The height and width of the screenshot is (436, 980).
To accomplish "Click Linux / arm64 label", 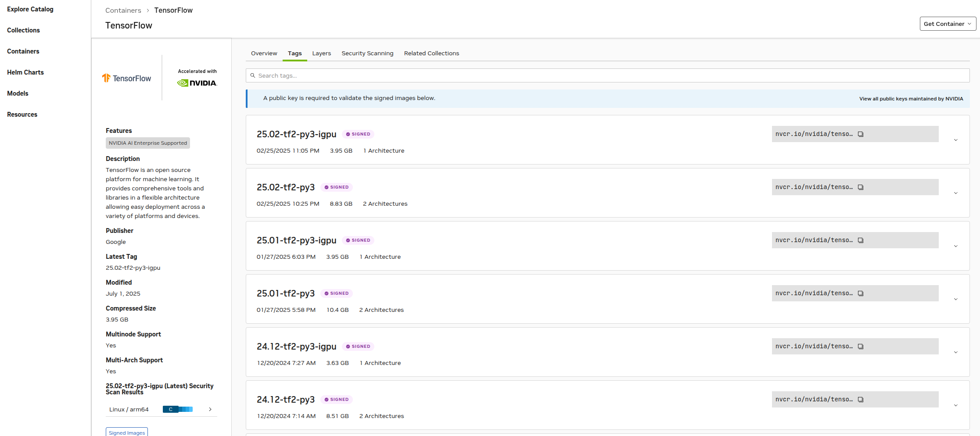I will pyautogui.click(x=129, y=410).
